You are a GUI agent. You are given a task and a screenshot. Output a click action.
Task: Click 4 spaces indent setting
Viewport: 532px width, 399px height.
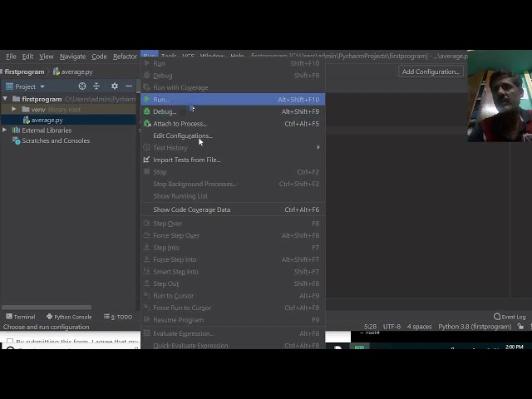pos(419,327)
